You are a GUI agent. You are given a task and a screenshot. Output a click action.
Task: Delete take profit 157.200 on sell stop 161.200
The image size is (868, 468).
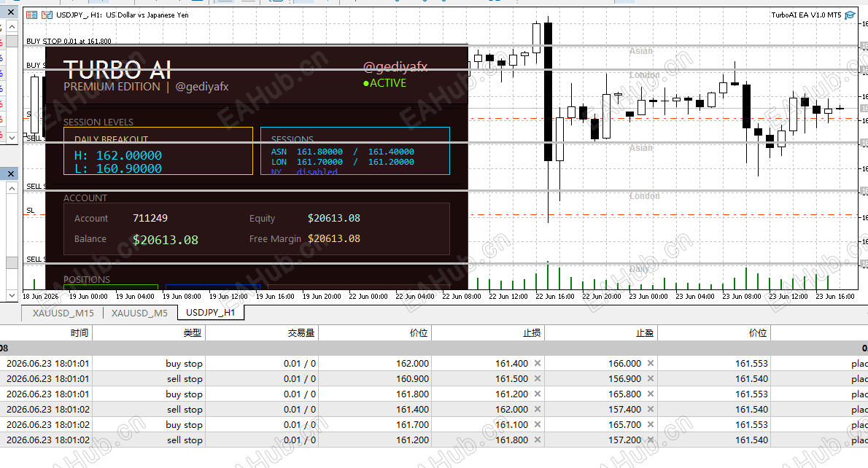651,440
